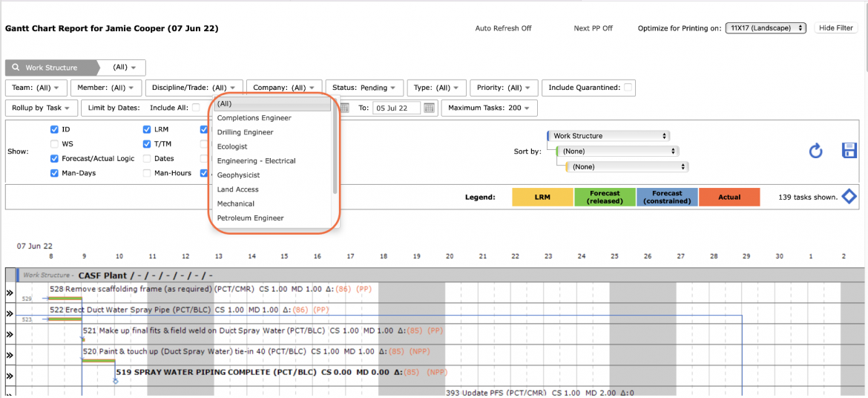Open the Priority filter dropdown

504,88
